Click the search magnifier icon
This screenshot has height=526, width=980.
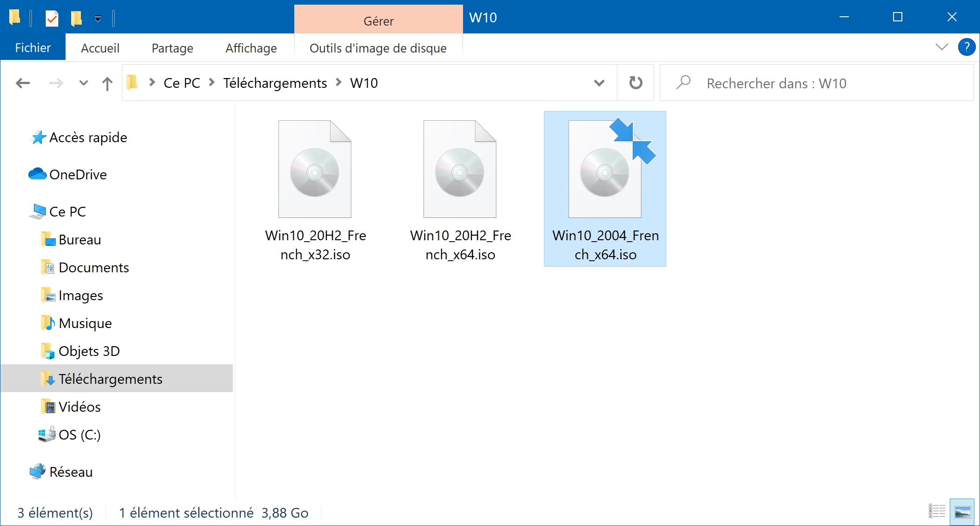click(x=683, y=83)
